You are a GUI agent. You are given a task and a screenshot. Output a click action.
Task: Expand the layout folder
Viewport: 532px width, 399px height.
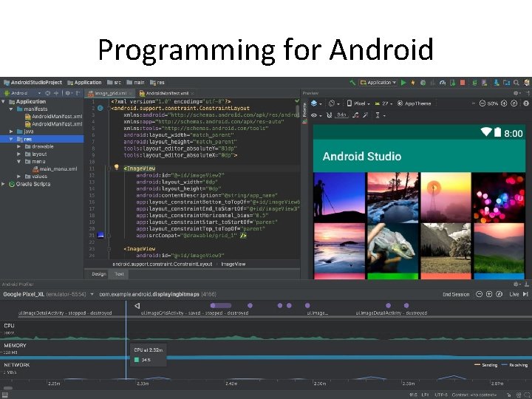pyautogui.click(x=19, y=154)
